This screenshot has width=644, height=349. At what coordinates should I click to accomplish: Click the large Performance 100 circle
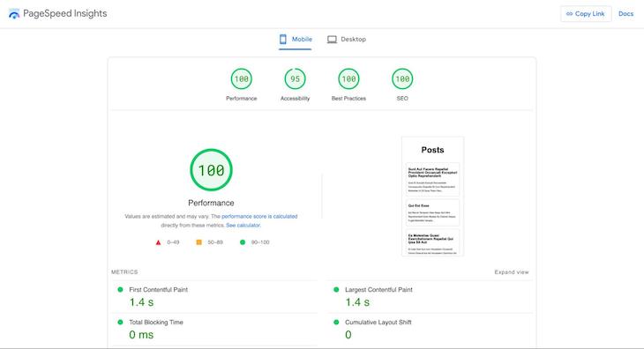[211, 170]
